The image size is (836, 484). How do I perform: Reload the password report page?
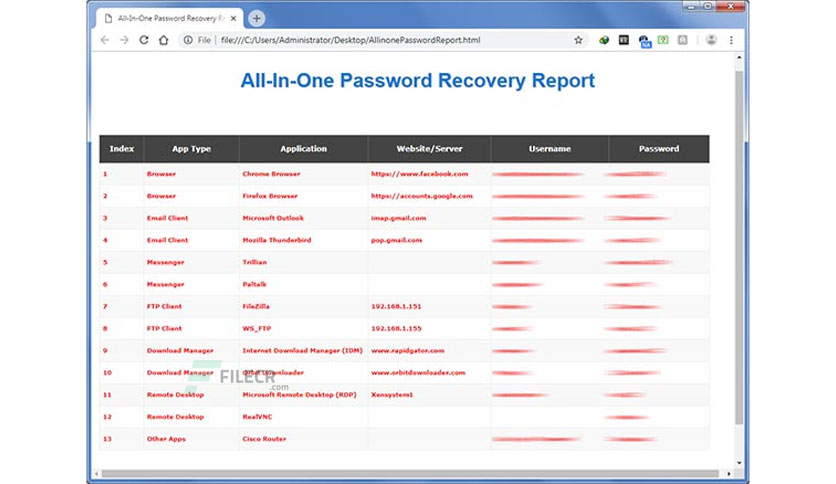click(x=144, y=40)
